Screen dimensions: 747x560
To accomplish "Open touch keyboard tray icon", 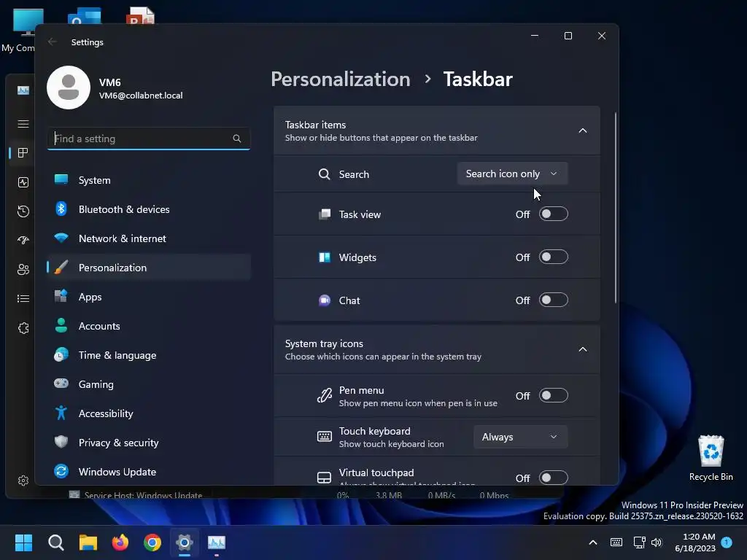I will tap(616, 542).
